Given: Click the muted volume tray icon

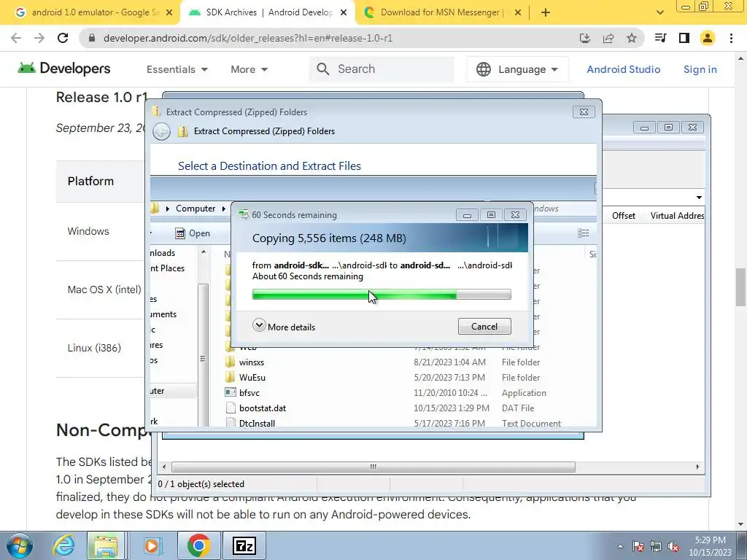Looking at the screenshot, I should [x=673, y=547].
